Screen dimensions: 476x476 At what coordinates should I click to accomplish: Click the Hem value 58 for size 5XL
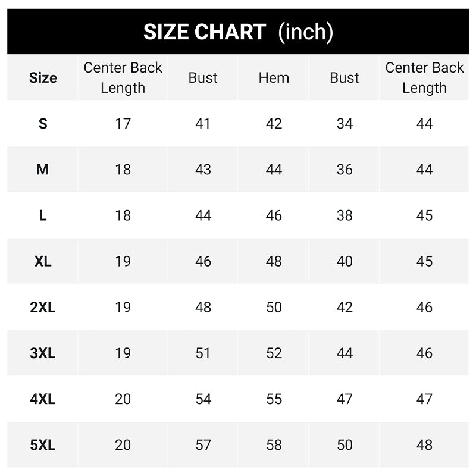(274, 444)
